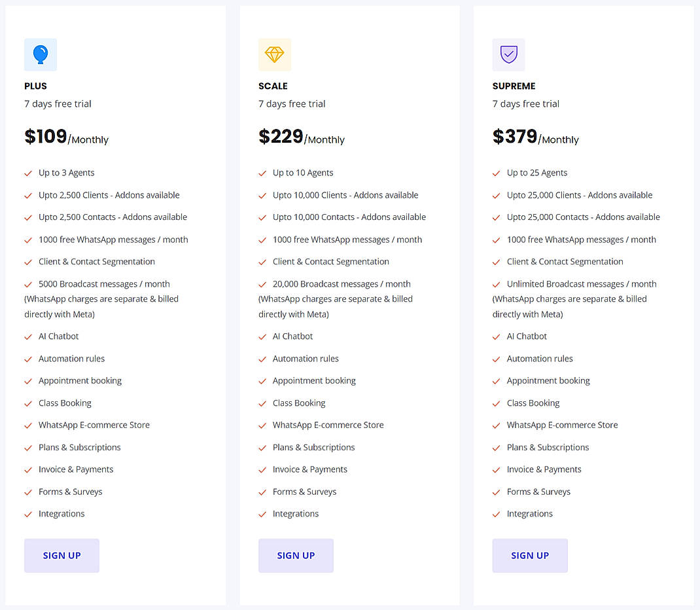Screen dimensions: 700x610
Task: Click the shield icon on the SUPREME plan
Action: [509, 54]
